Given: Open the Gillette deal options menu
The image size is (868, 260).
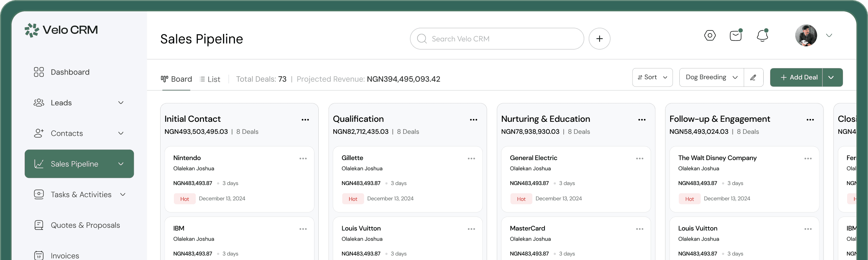Looking at the screenshot, I should point(471,158).
